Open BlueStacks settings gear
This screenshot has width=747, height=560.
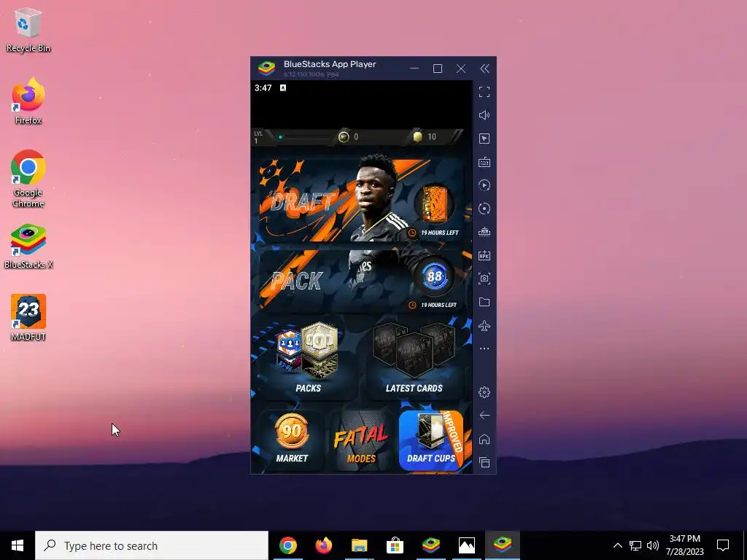(484, 392)
